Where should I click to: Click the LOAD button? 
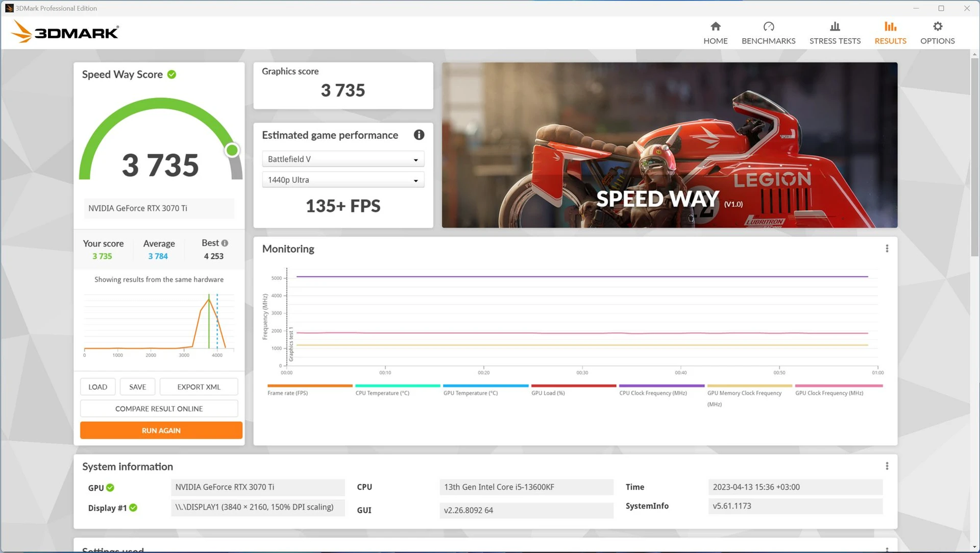pyautogui.click(x=97, y=387)
